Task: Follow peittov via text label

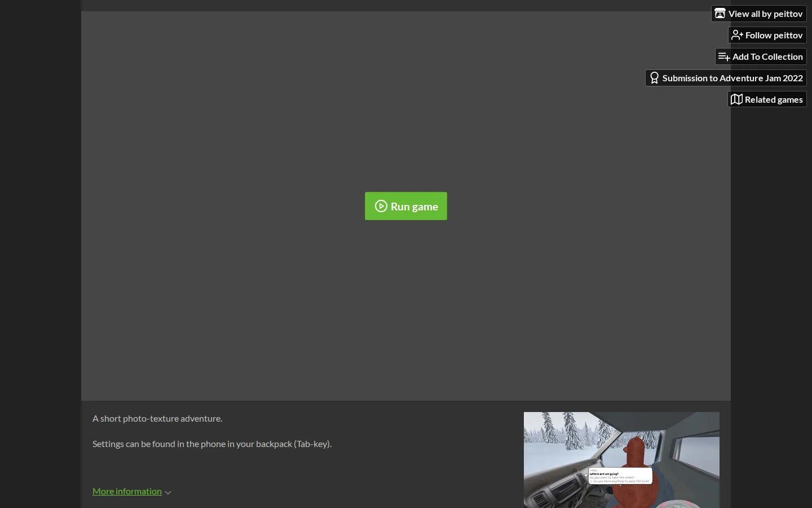Action: 774,35
